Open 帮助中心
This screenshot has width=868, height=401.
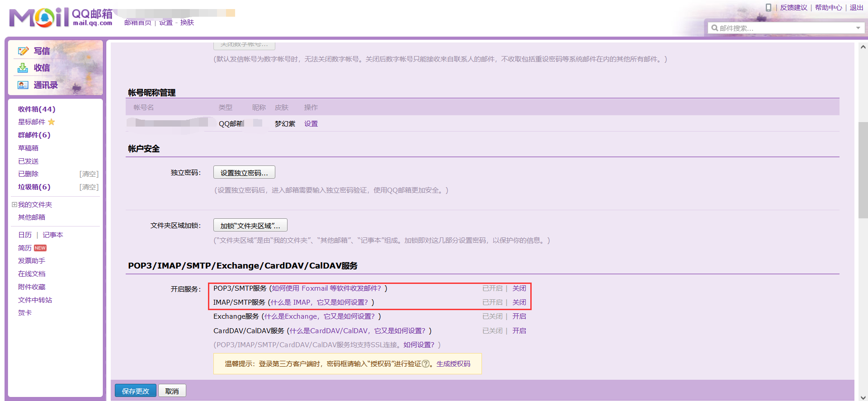click(x=828, y=8)
